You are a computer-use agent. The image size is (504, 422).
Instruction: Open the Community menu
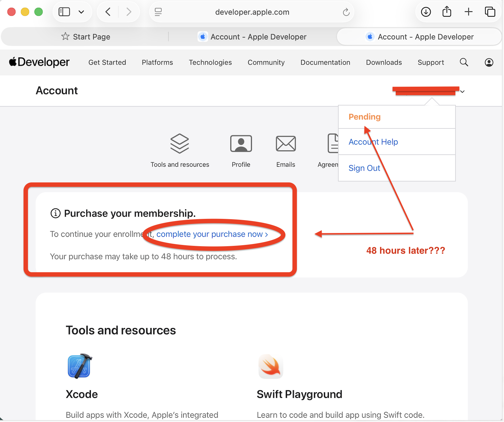coord(266,62)
